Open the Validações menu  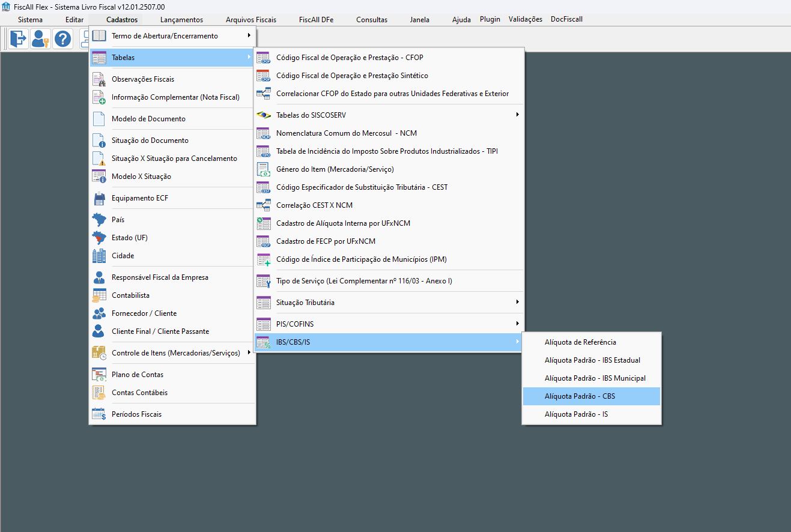pyautogui.click(x=526, y=19)
